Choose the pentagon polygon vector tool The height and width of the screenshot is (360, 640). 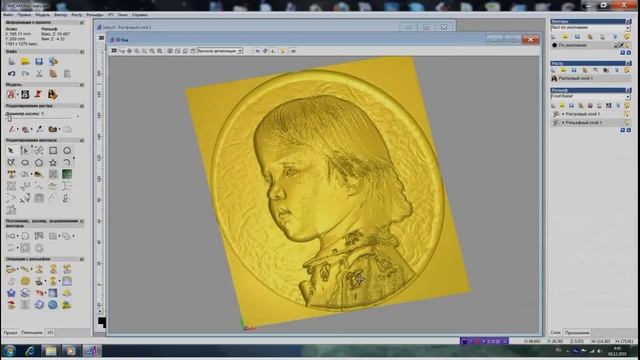click(39, 162)
